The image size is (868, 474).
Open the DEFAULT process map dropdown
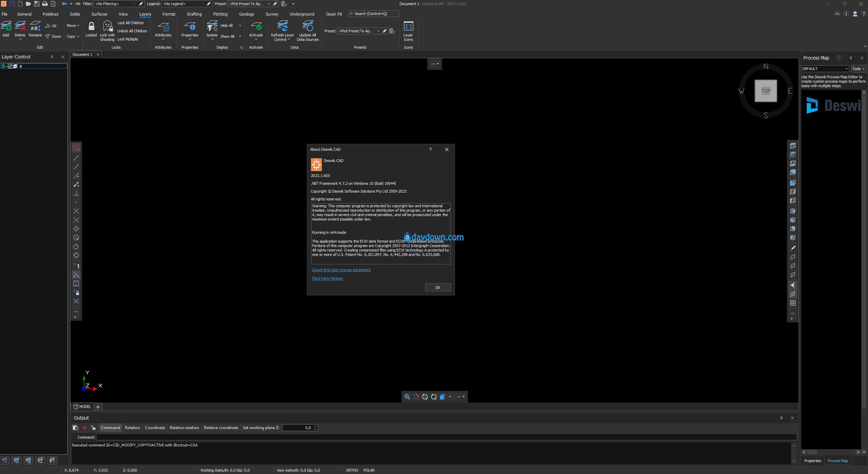[825, 69]
